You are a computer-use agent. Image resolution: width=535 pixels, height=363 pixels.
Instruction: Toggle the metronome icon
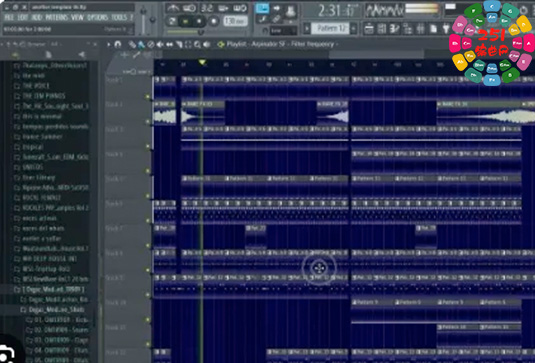[173, 8]
